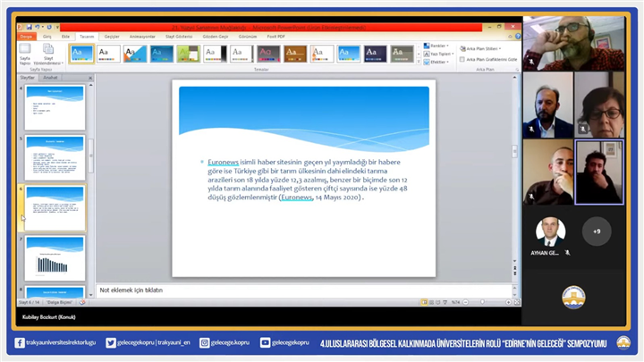The height and width of the screenshot is (362, 644).
Task: Select slide 7 thumbnail with bar chart
Action: coord(55,258)
